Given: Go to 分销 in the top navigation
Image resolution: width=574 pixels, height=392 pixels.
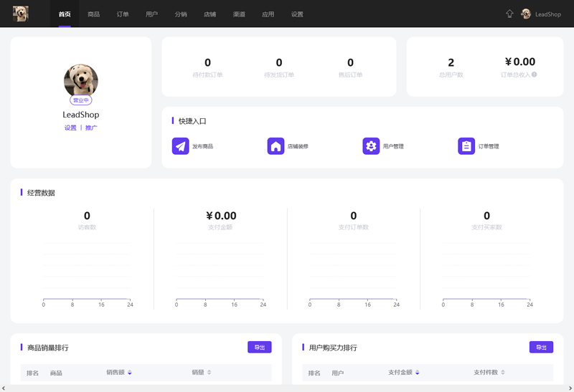Looking at the screenshot, I should (181, 14).
